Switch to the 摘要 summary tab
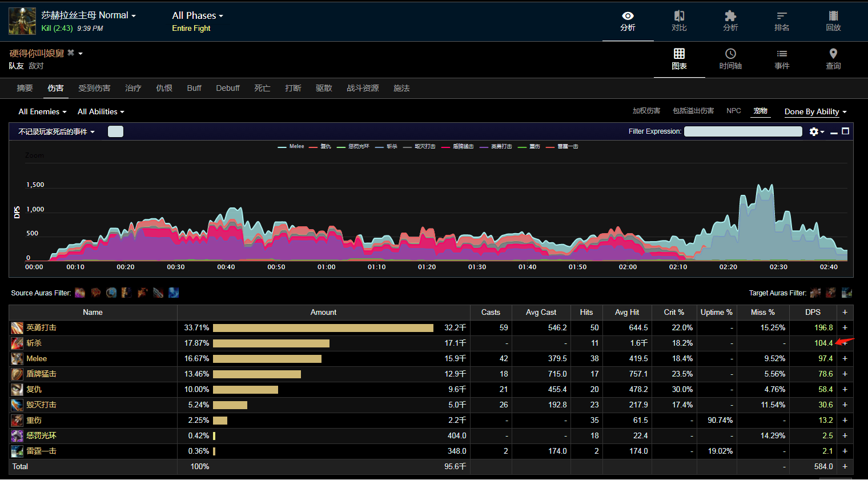 coord(25,88)
